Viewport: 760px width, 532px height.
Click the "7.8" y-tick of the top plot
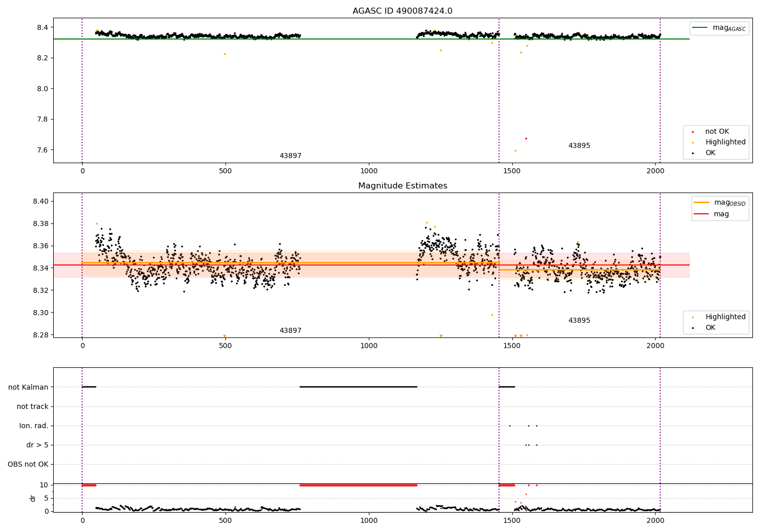click(42, 120)
